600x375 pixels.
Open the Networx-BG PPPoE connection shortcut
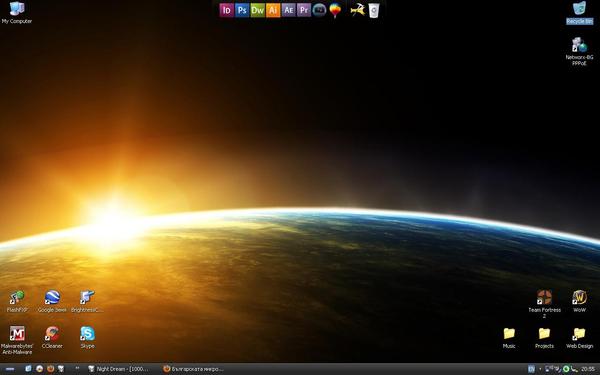[x=579, y=51]
